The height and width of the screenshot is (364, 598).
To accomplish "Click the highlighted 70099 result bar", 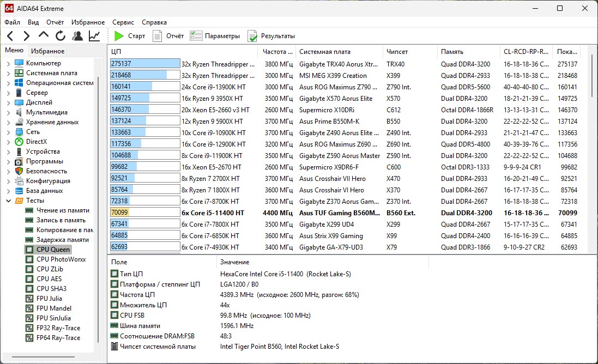I will coord(145,213).
